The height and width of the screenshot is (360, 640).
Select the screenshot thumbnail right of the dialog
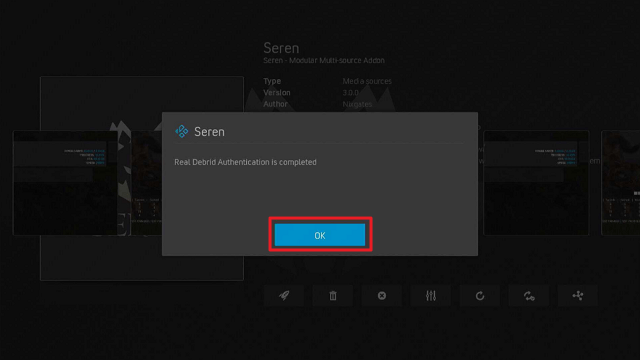pyautogui.click(x=536, y=183)
